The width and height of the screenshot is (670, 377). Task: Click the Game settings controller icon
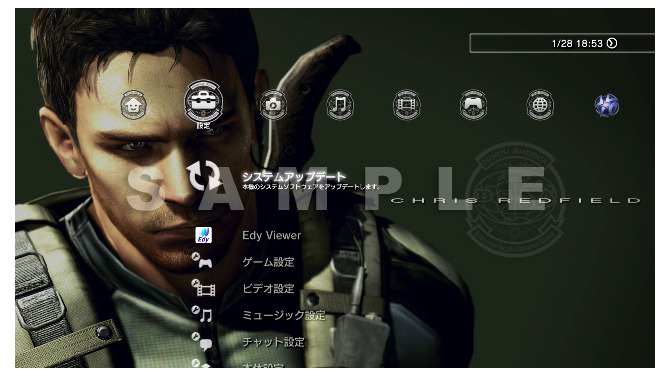[202, 261]
